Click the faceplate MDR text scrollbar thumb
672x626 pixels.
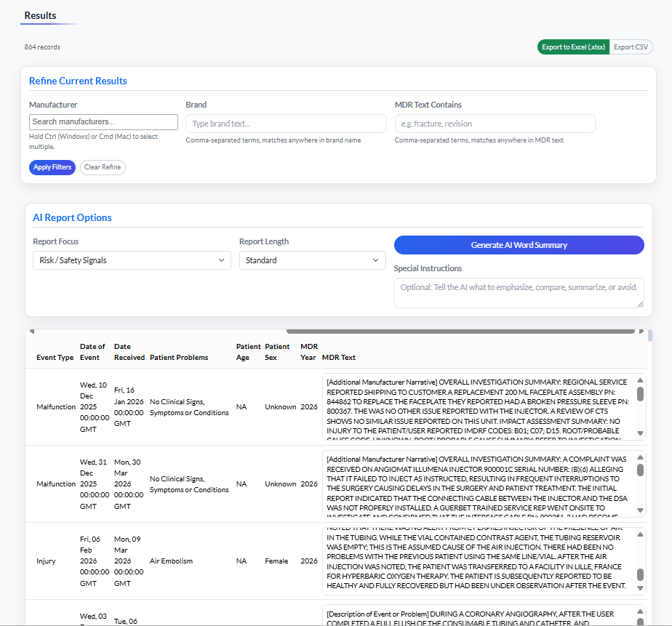tap(640, 394)
